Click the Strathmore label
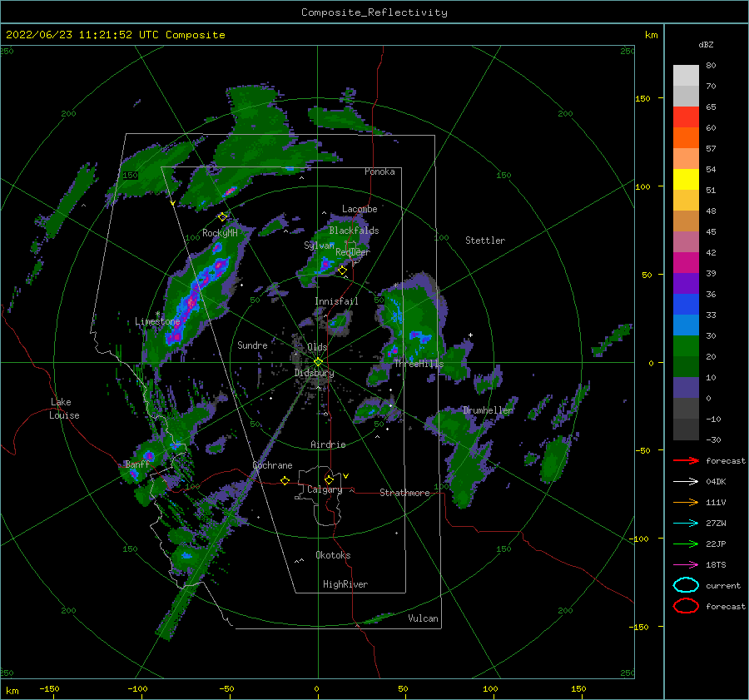This screenshot has height=700, width=749. tap(404, 493)
